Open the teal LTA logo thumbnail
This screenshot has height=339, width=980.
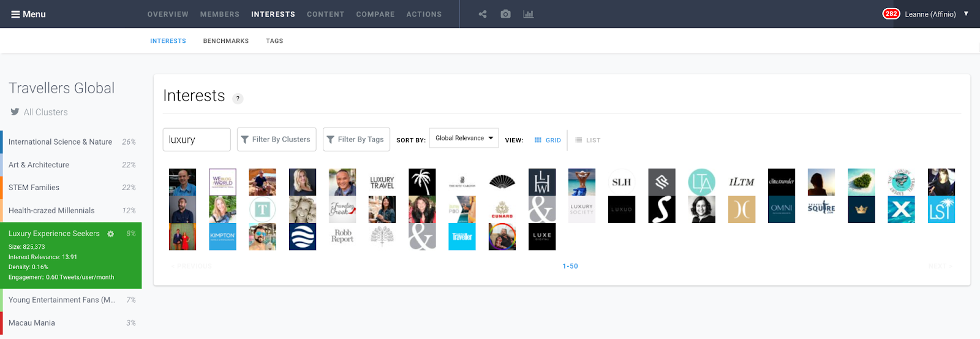702,182
